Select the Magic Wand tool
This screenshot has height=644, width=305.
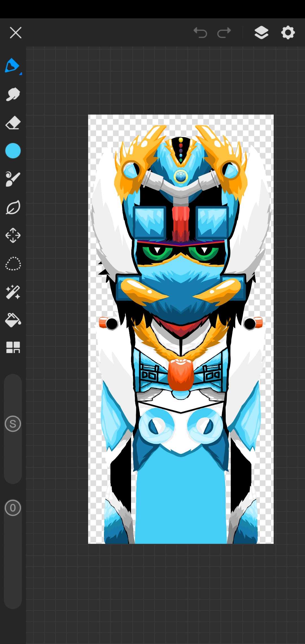click(x=13, y=292)
